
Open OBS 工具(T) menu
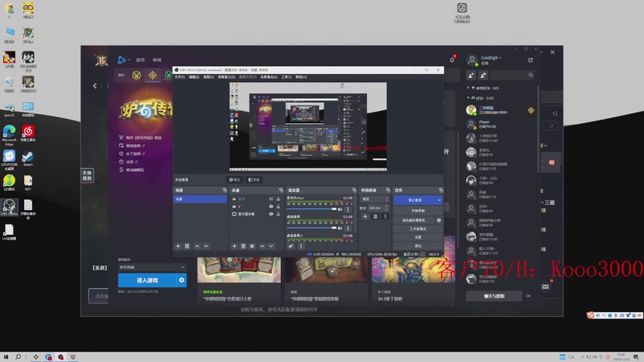click(x=287, y=77)
